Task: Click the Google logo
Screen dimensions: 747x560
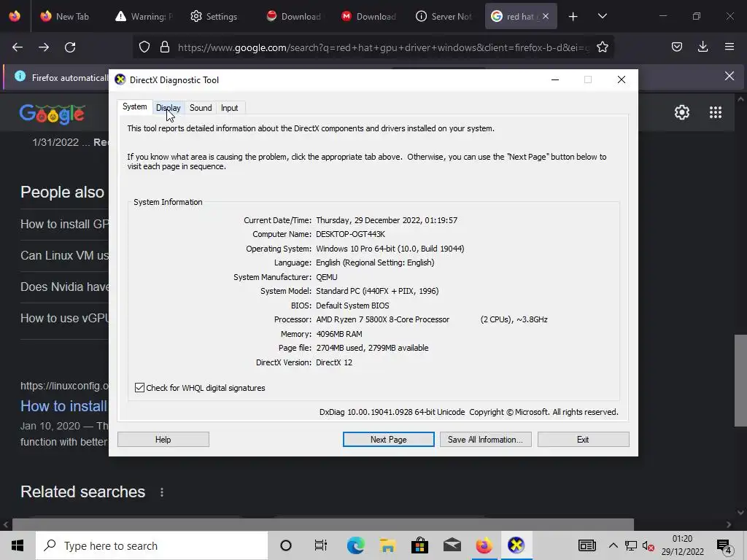Action: pyautogui.click(x=53, y=114)
